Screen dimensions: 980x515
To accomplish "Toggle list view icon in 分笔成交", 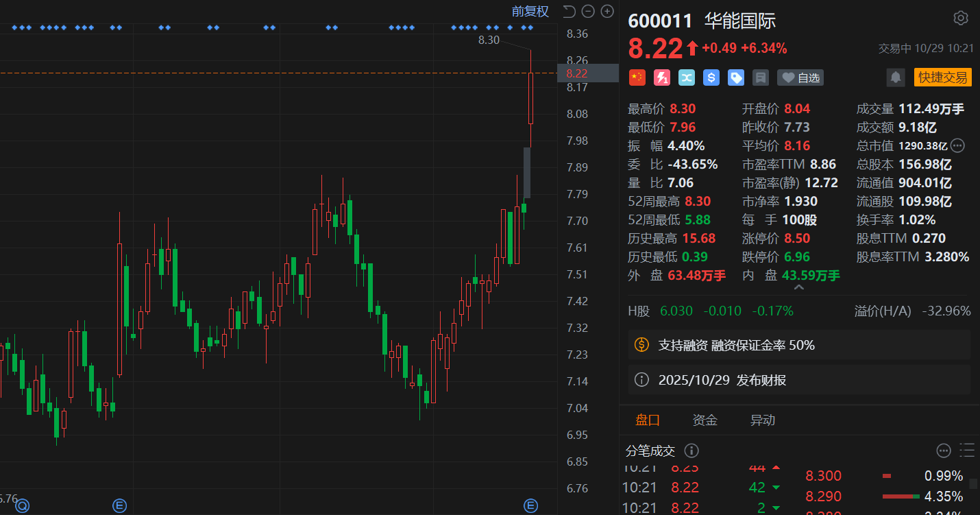I will point(967,451).
